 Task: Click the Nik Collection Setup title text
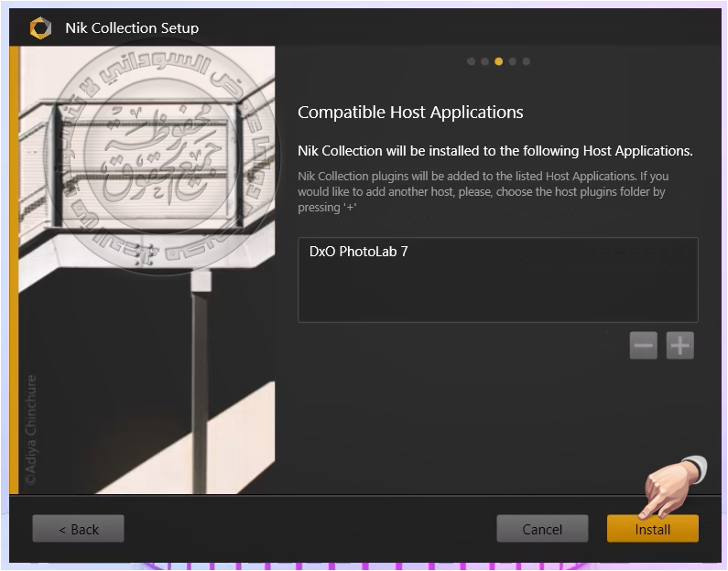pos(132,27)
